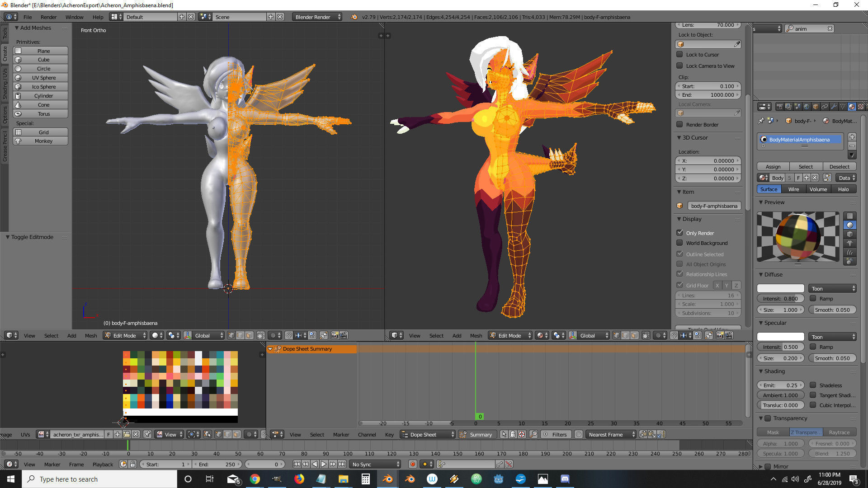Unlink the Body material with the X icon
The height and width of the screenshot is (488, 868).
point(815,178)
